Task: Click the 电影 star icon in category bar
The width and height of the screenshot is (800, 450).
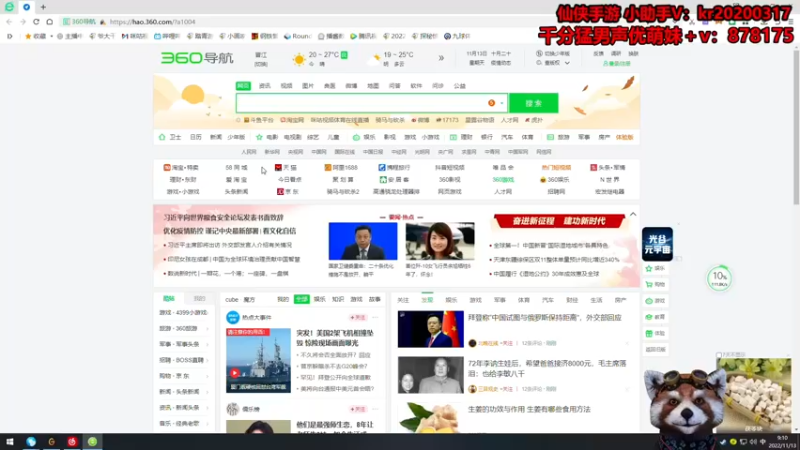Action: pyautogui.click(x=259, y=137)
